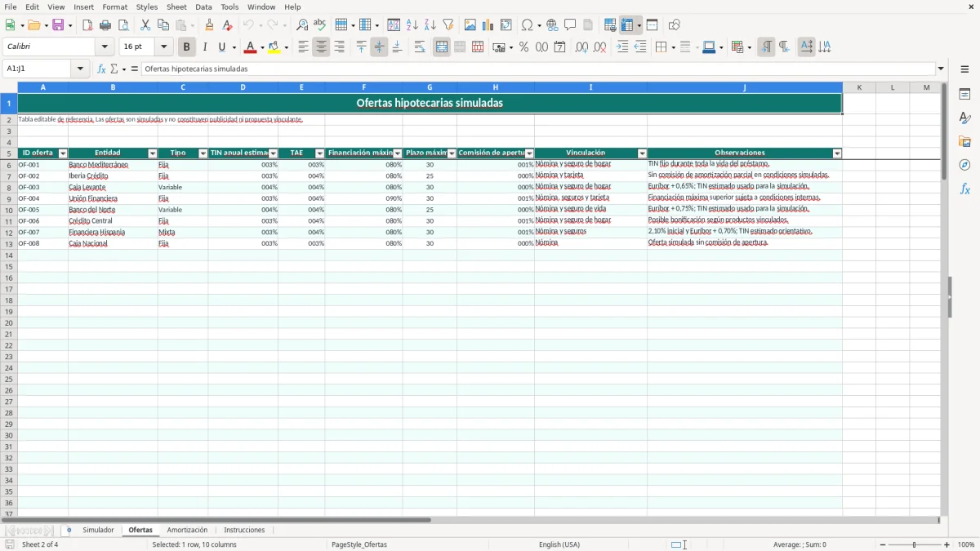Toggle the AutoFilter toolbar button

(448, 25)
